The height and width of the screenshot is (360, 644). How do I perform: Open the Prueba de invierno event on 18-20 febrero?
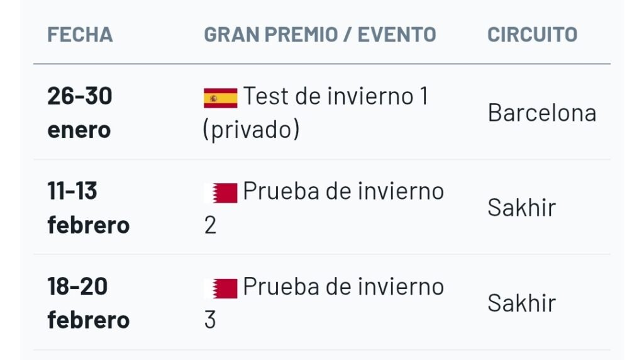tap(343, 287)
